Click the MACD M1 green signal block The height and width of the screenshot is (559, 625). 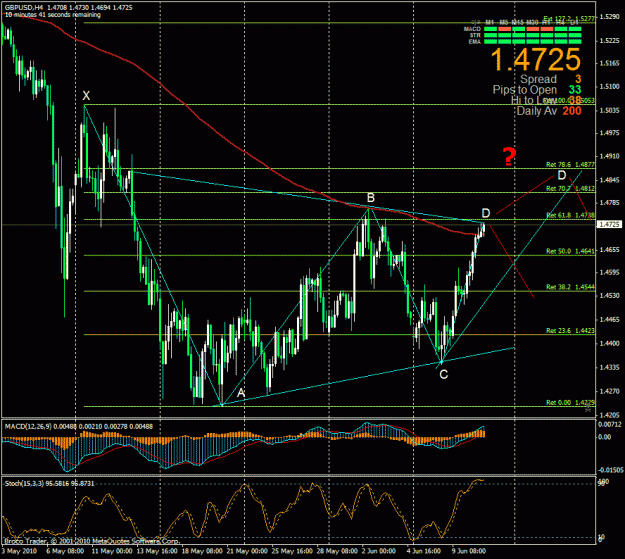pos(490,29)
